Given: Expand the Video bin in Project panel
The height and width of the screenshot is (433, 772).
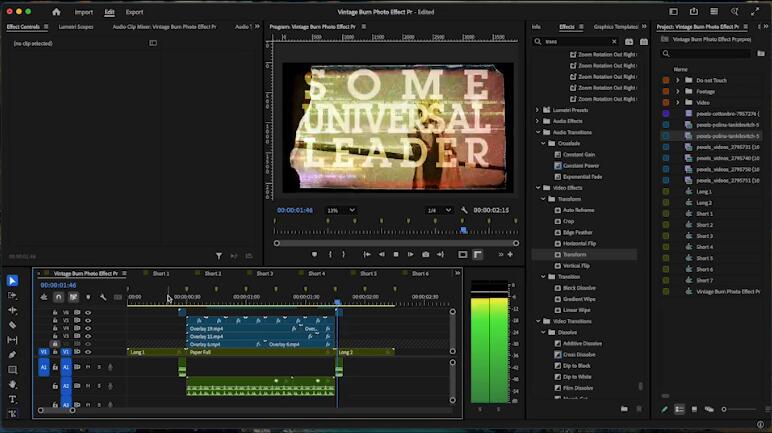Looking at the screenshot, I should click(677, 102).
